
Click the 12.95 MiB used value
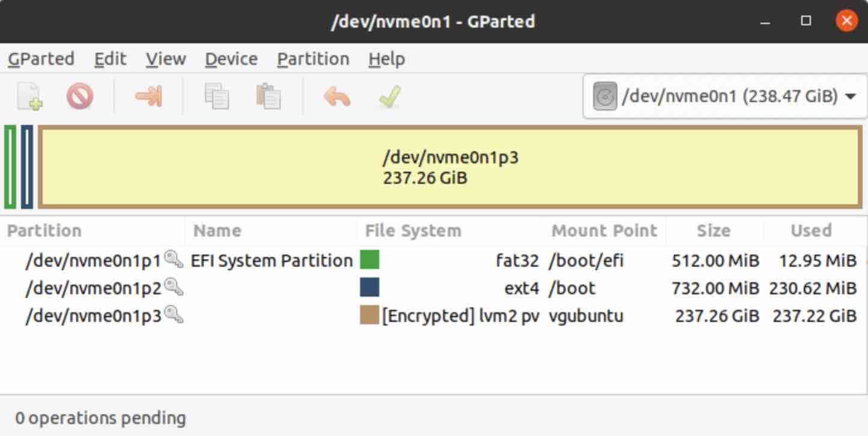point(818,261)
